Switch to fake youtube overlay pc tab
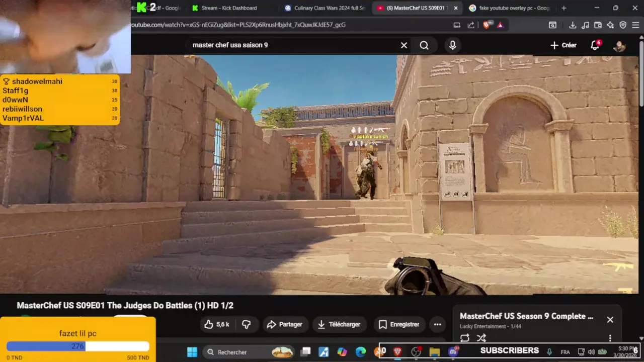Viewport: 644px width, 362px height. [x=509, y=8]
